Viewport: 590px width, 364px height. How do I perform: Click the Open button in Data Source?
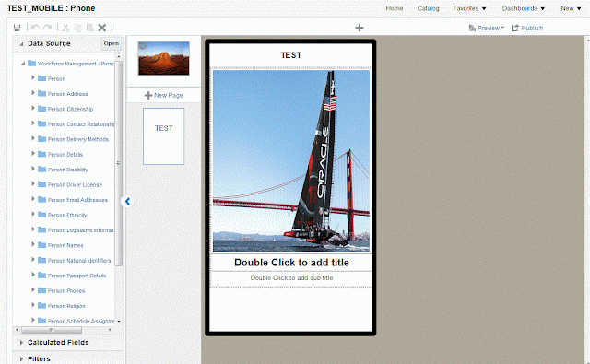[x=112, y=43]
